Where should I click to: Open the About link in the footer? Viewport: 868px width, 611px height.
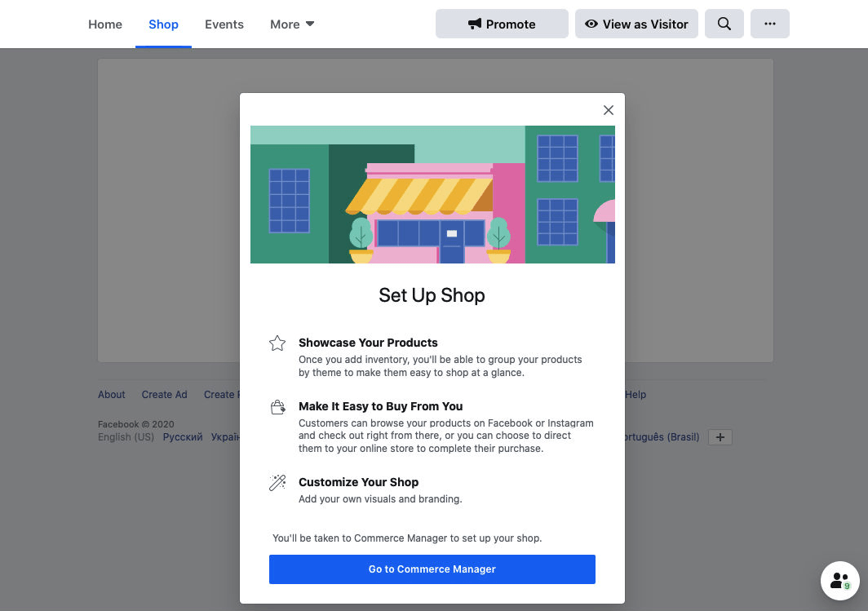pos(111,395)
